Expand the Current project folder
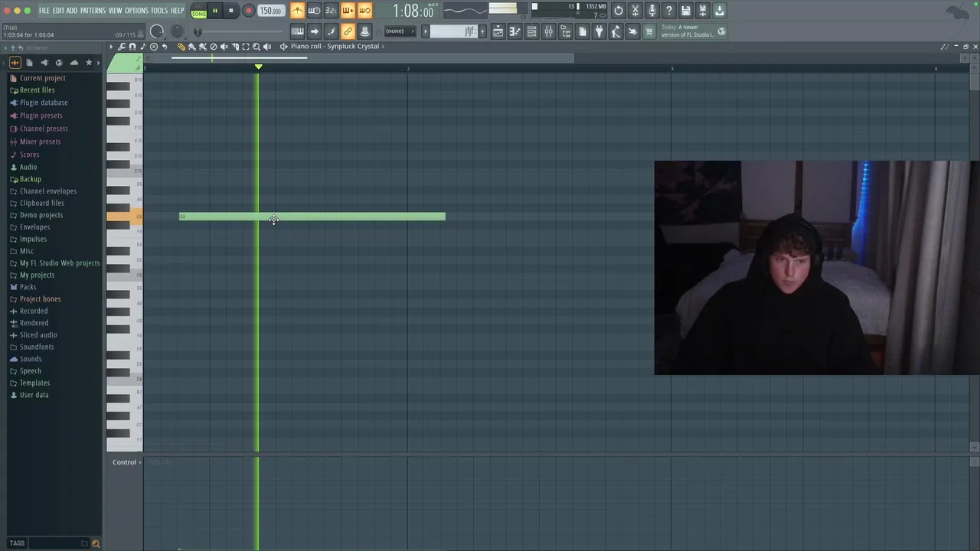 [42, 78]
